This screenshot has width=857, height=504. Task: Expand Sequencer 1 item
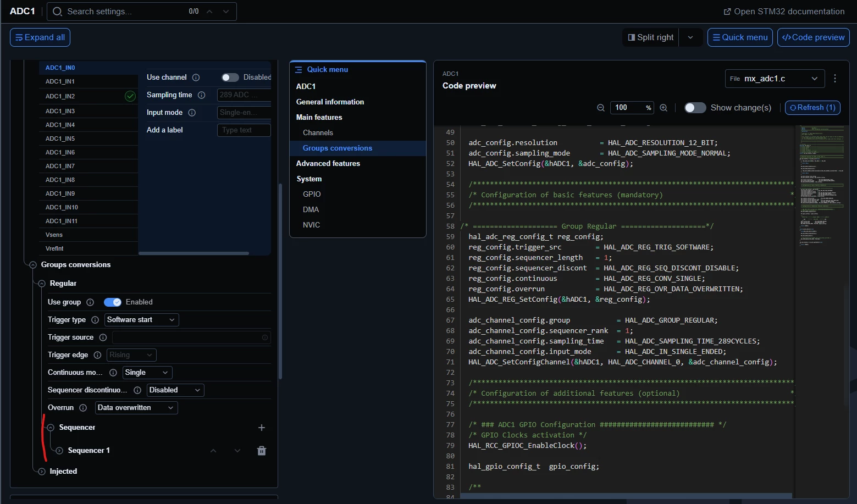59,451
